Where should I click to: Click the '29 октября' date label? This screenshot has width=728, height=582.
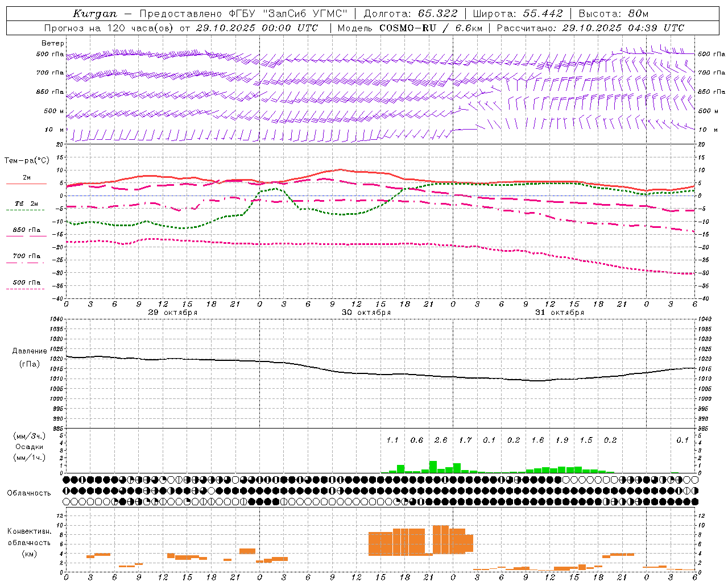(x=173, y=313)
